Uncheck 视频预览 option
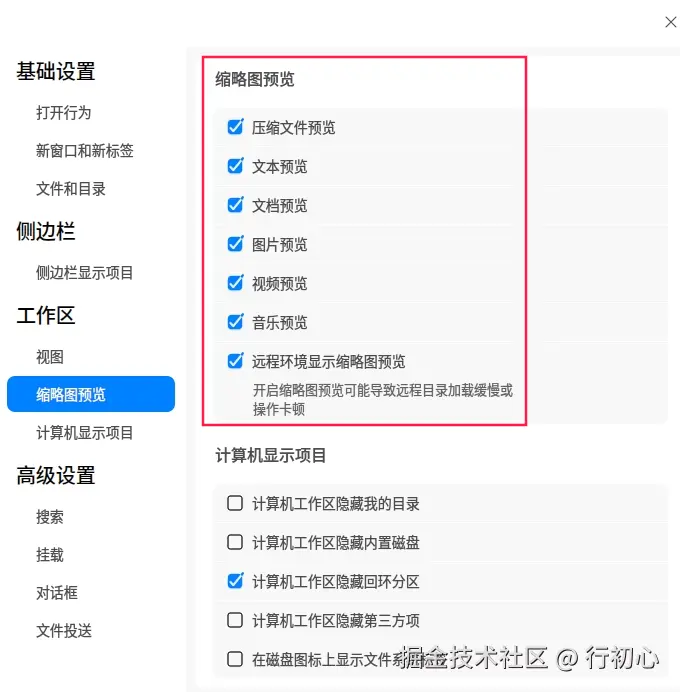Viewport: 680px width, 692px height. (x=235, y=283)
